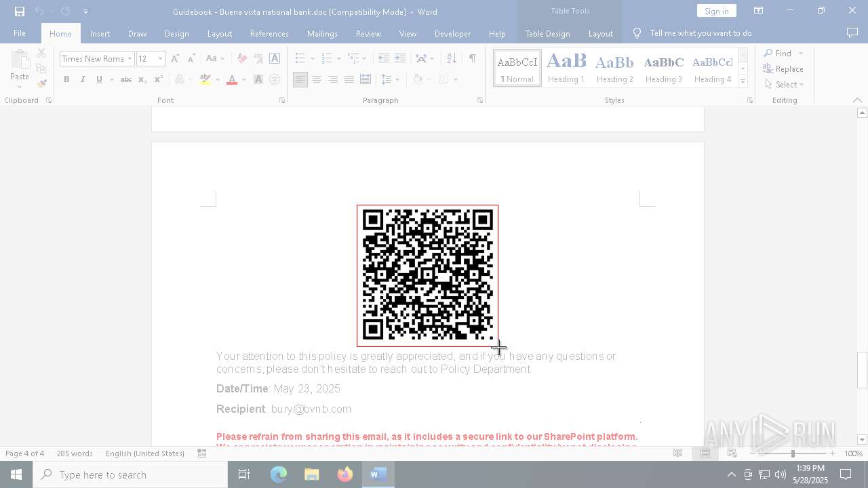The image size is (868, 488).
Task: Expand the Styles gallery with the More arrow
Action: click(743, 81)
